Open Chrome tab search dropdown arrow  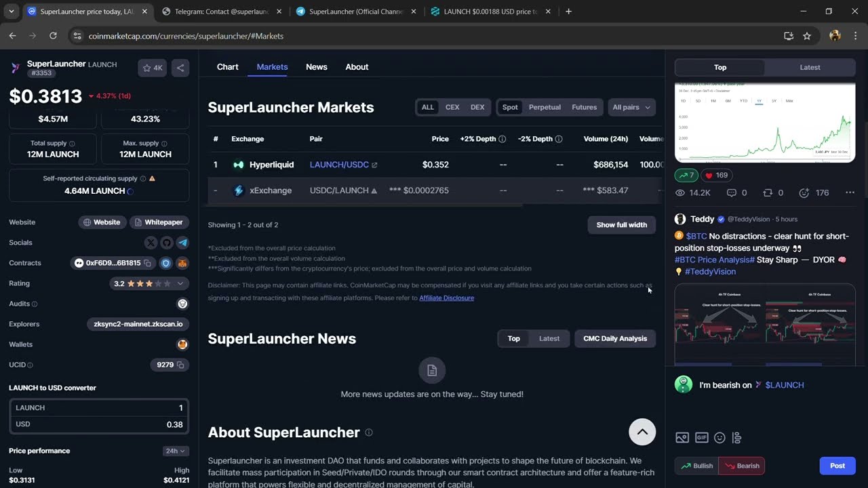tap(11, 12)
